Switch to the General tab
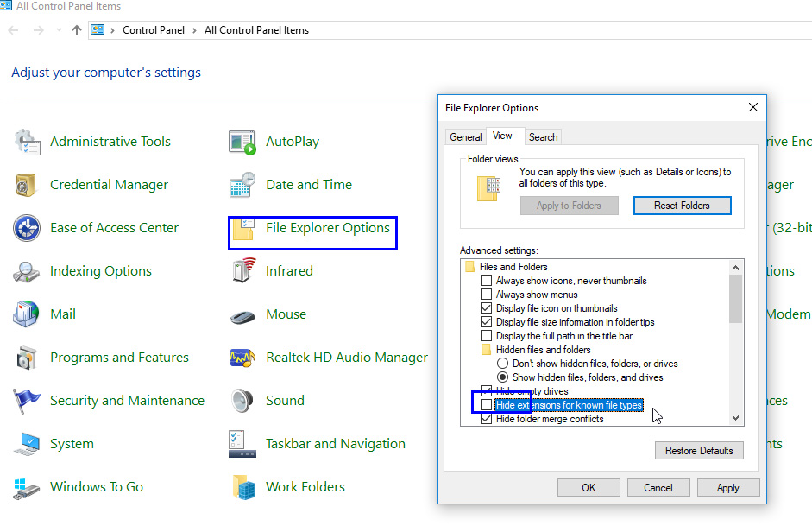This screenshot has height=526, width=812. tap(466, 136)
